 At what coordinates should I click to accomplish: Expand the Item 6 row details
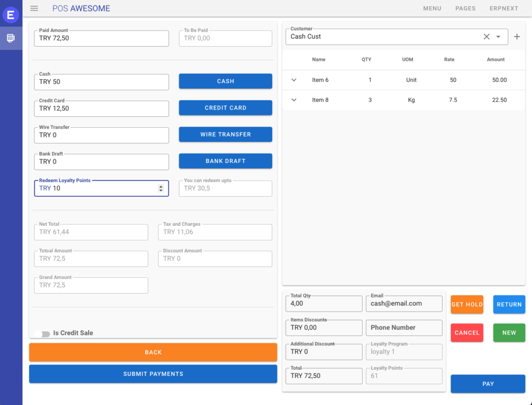(x=294, y=80)
